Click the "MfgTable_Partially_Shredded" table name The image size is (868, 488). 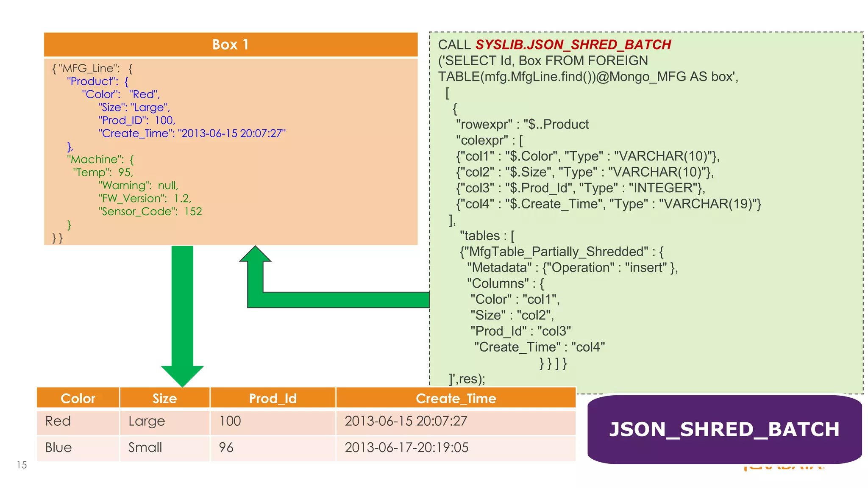tap(556, 252)
